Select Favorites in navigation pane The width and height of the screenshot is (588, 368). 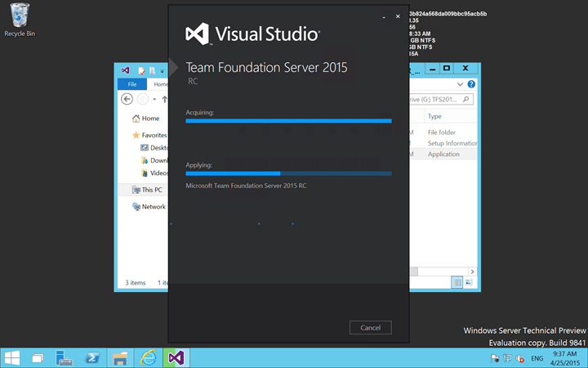click(x=149, y=135)
